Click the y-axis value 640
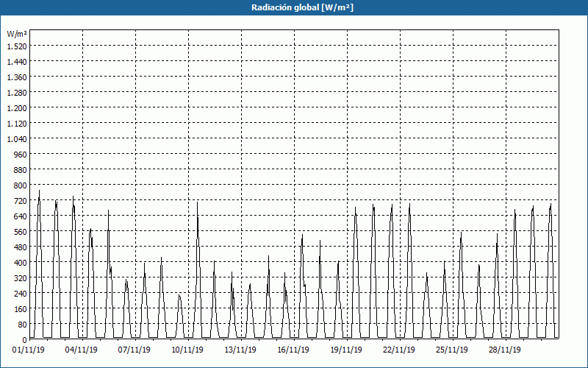The image size is (588, 368). [x=21, y=216]
